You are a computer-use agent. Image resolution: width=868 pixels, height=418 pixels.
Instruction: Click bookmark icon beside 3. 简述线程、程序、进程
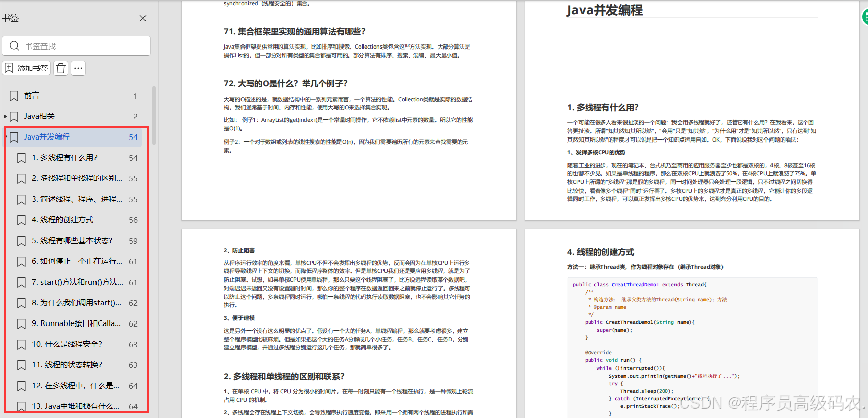pos(21,200)
